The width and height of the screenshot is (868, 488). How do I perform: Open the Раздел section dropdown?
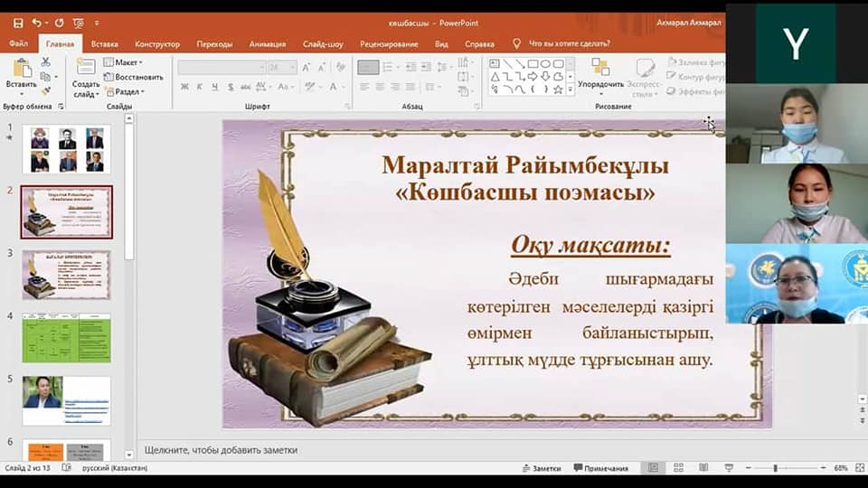[x=123, y=91]
